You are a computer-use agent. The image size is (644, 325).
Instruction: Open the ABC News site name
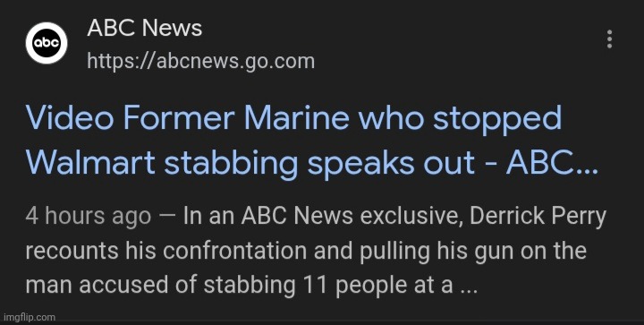(x=145, y=29)
